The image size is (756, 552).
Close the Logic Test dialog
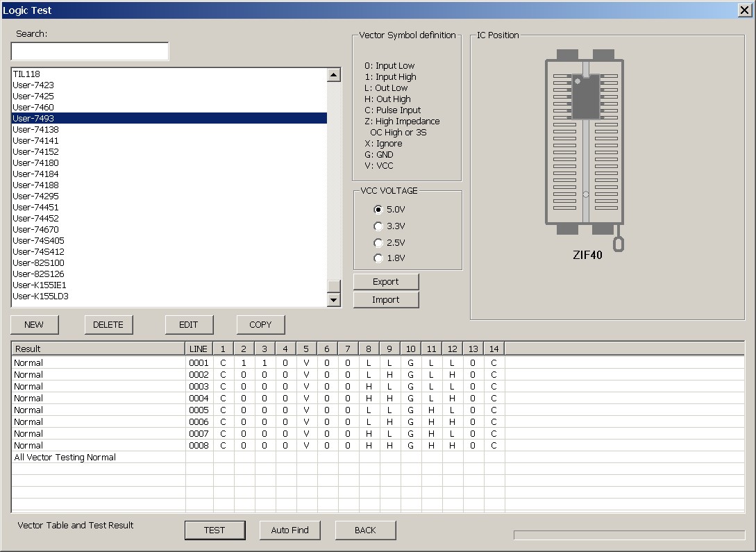pyautogui.click(x=744, y=10)
